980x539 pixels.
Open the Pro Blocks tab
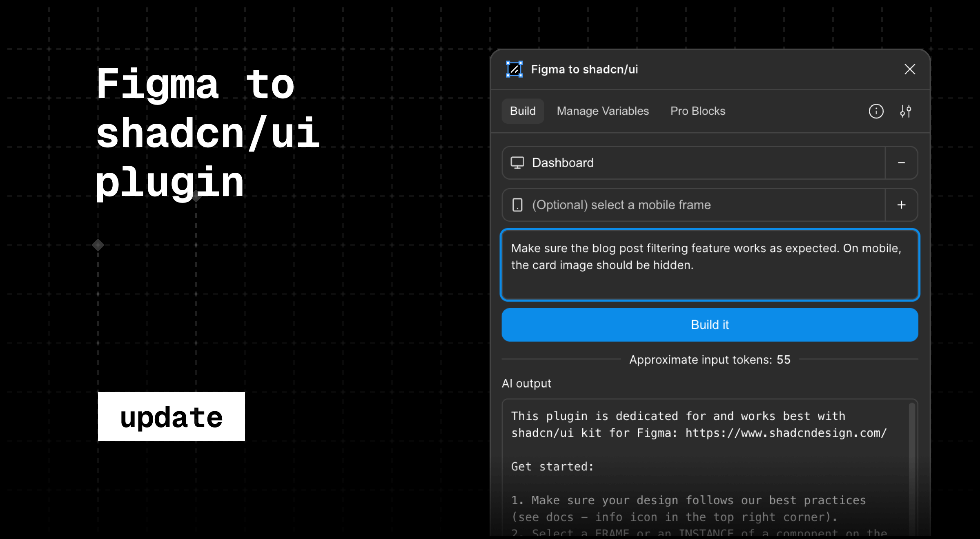coord(698,111)
